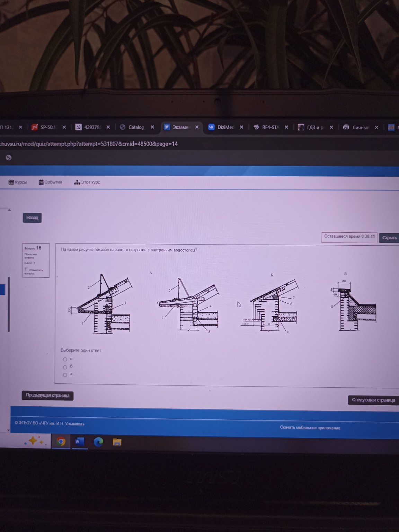
Task: Click the Назад button
Action: tap(32, 218)
